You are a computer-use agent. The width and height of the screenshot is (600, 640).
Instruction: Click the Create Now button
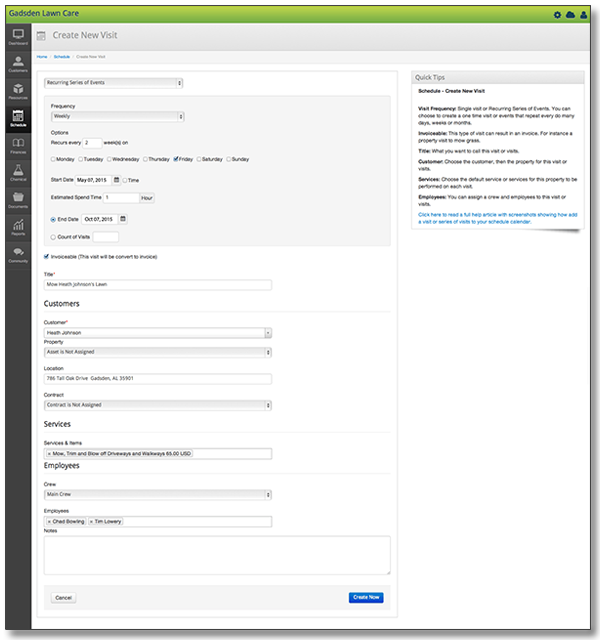[366, 597]
